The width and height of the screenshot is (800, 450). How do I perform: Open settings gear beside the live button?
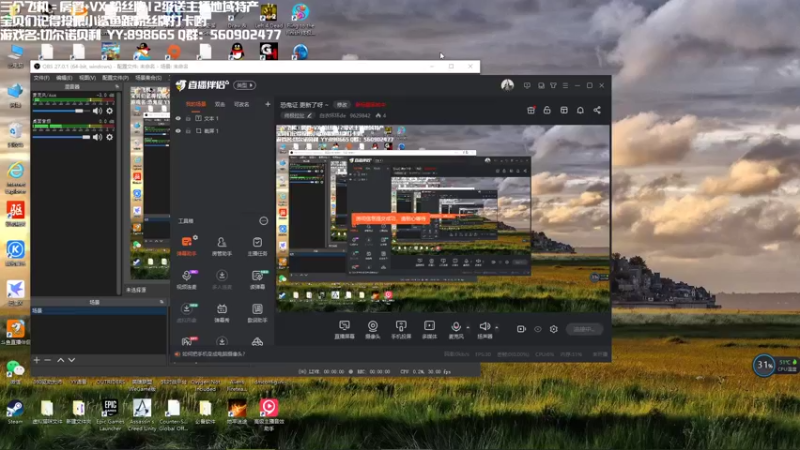pos(554,329)
